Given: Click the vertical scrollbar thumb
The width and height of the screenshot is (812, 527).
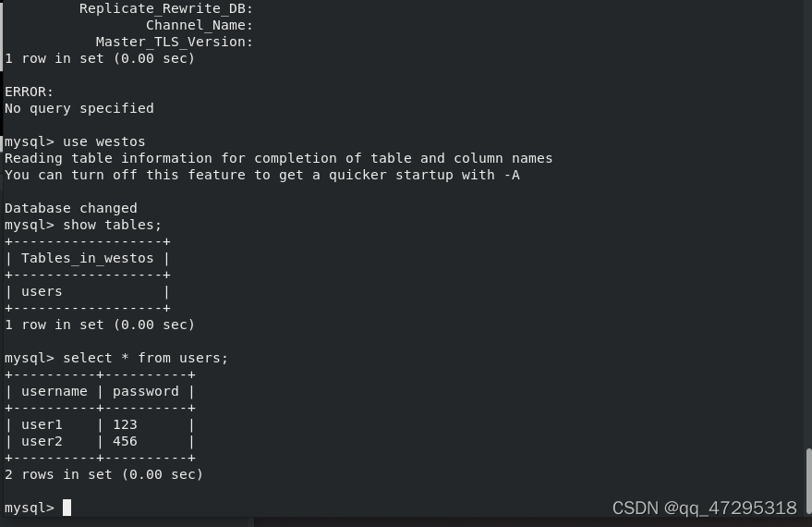Looking at the screenshot, I should 808,481.
